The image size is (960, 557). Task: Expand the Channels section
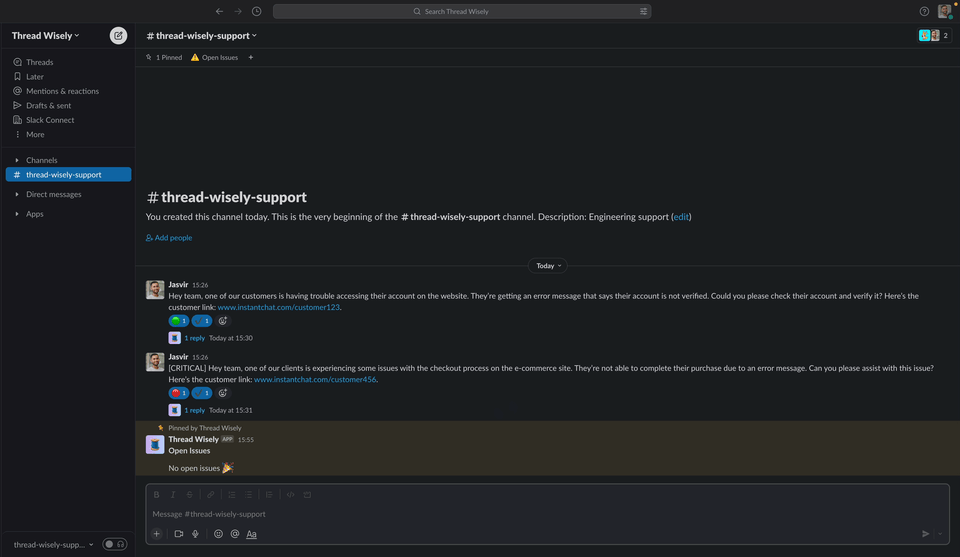pyautogui.click(x=42, y=160)
